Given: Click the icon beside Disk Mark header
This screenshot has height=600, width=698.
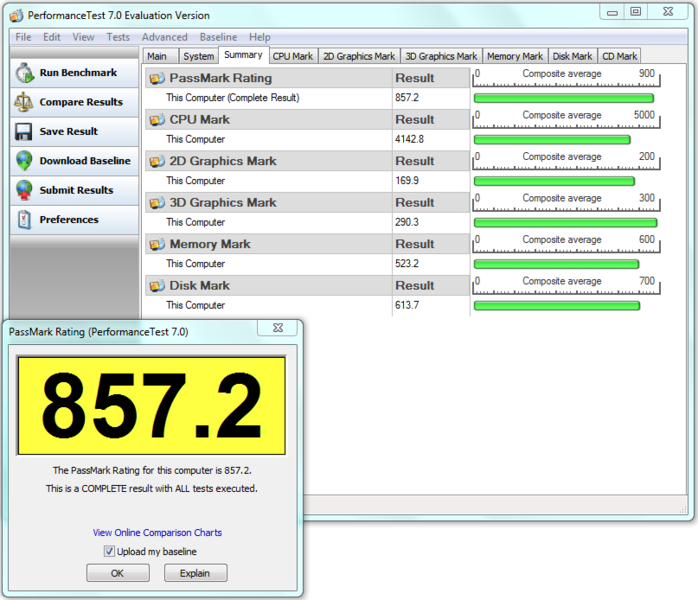Looking at the screenshot, I should pos(157,286).
